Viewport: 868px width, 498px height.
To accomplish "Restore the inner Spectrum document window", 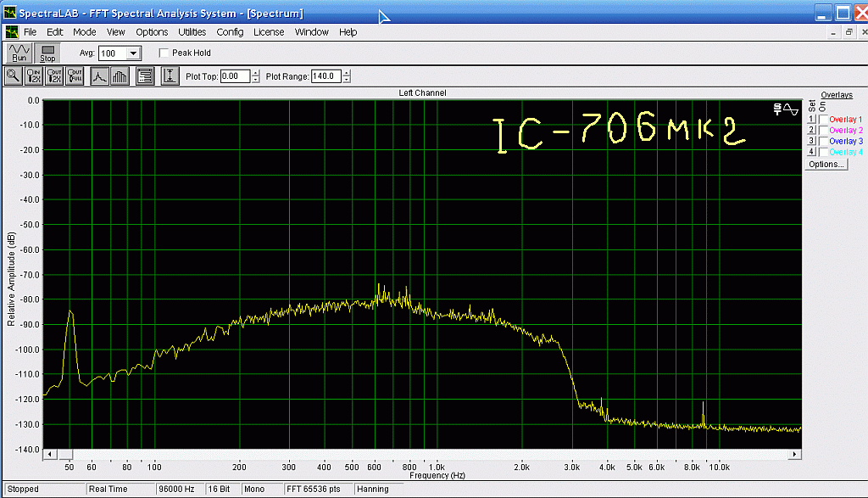I will click(849, 33).
